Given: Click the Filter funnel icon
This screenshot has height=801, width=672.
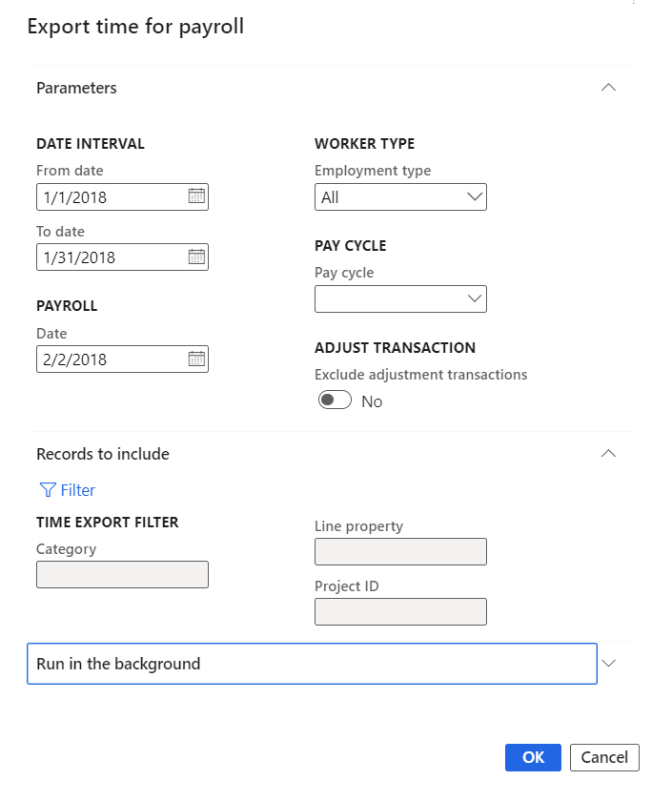Looking at the screenshot, I should click(48, 490).
